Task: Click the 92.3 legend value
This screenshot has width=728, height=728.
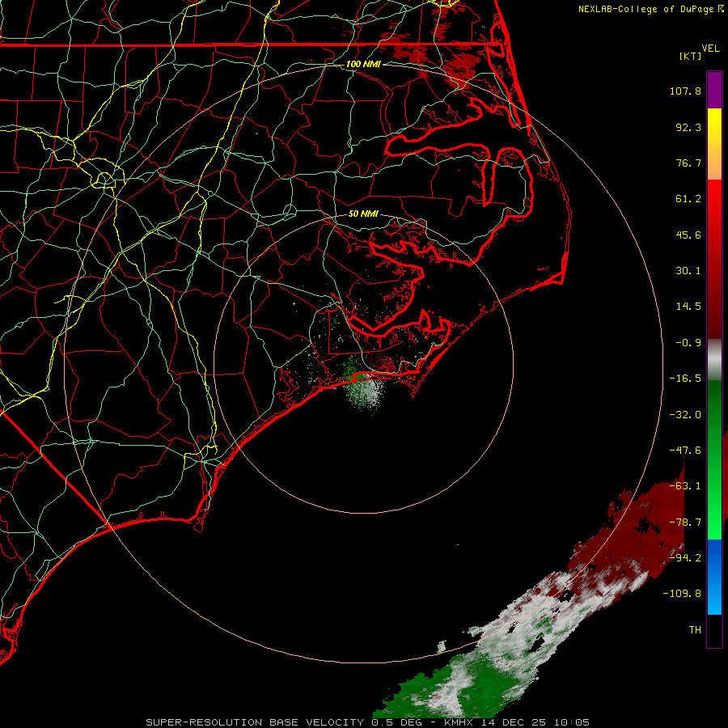Action: (688, 127)
